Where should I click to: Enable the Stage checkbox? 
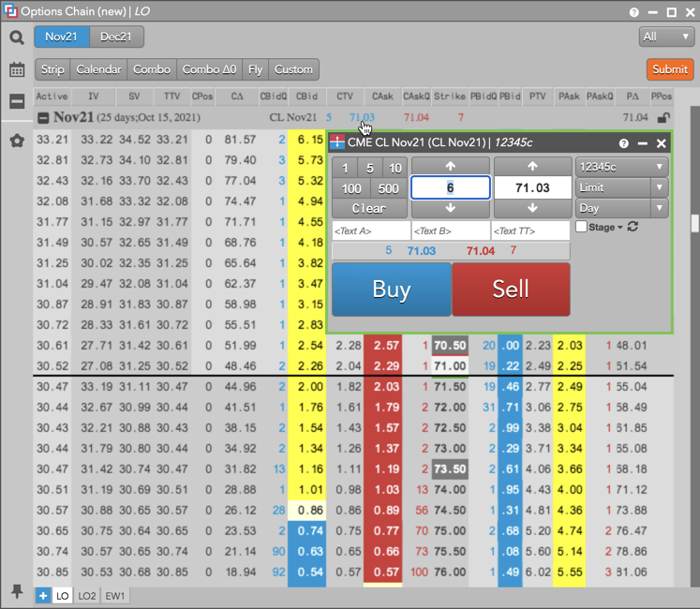(581, 228)
